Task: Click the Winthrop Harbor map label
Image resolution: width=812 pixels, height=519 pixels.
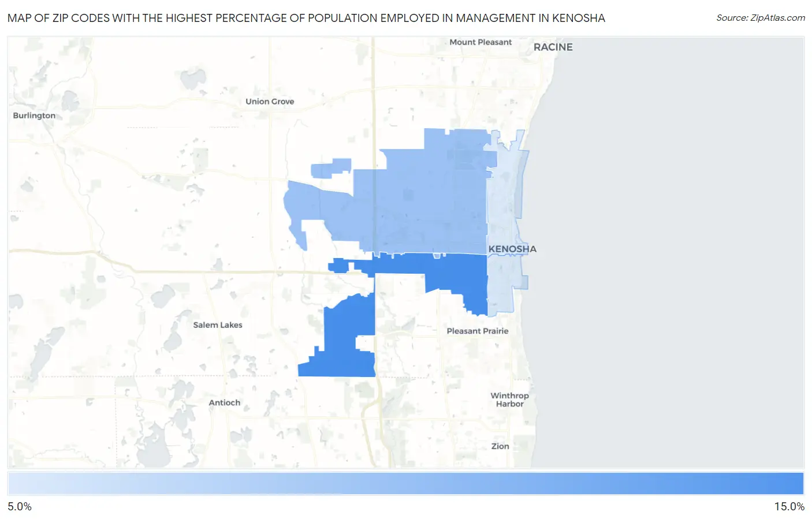Action: pos(509,399)
